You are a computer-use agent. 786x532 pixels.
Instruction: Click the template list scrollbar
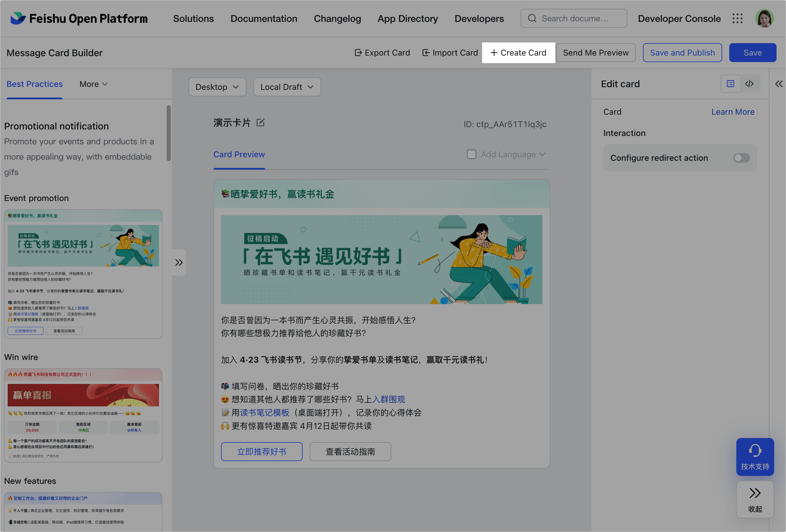point(168,133)
